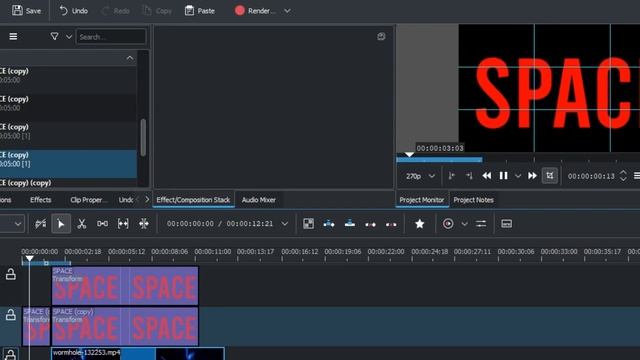Open the timeline settings sliders icon
The width and height of the screenshot is (640, 360).
click(481, 224)
